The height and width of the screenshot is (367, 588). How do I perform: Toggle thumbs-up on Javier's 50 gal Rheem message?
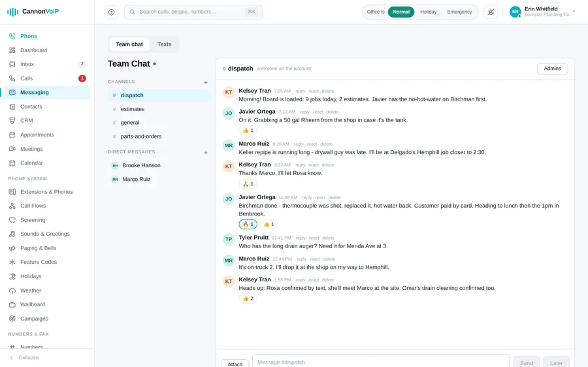pos(248,131)
